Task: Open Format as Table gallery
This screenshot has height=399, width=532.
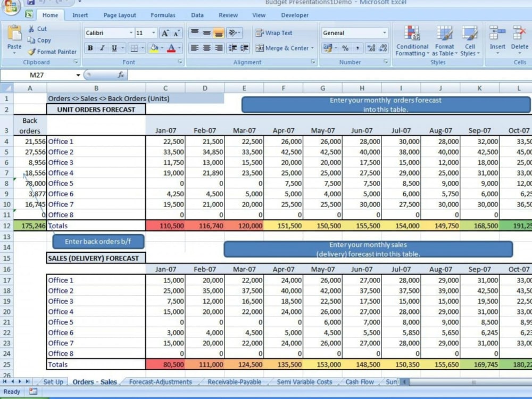Action: (x=444, y=41)
